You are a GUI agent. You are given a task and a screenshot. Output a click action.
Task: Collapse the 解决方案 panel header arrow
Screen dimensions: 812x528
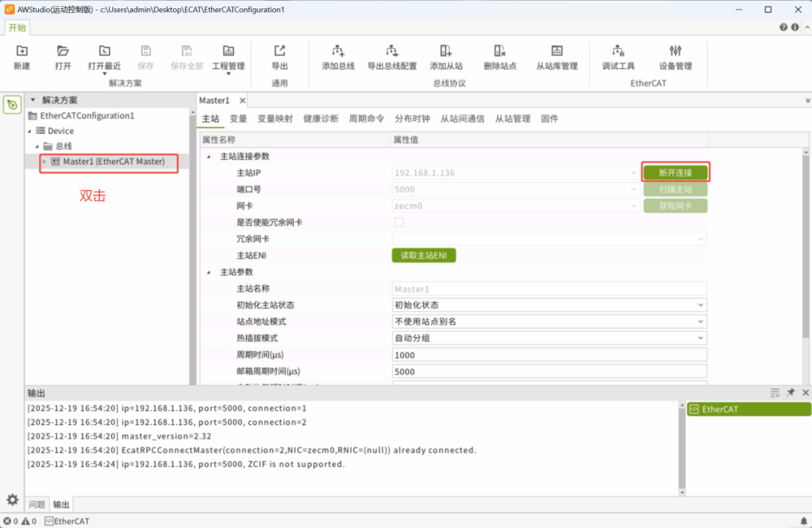(33, 99)
